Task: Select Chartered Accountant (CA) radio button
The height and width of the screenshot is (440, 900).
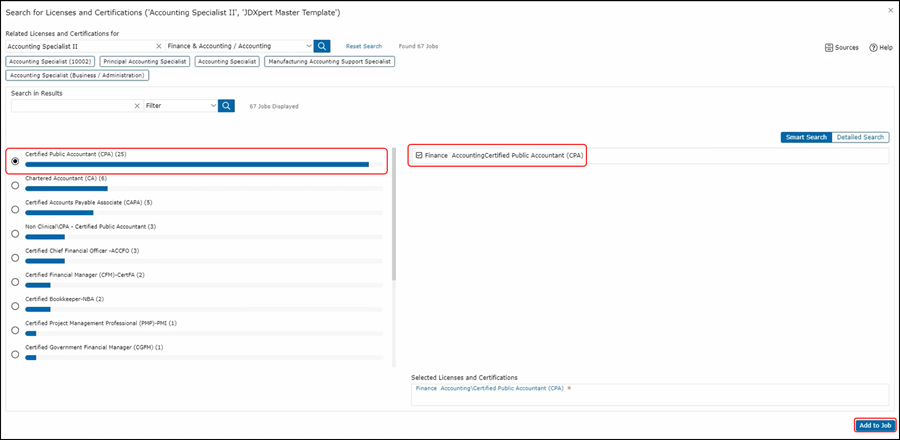Action: click(14, 185)
